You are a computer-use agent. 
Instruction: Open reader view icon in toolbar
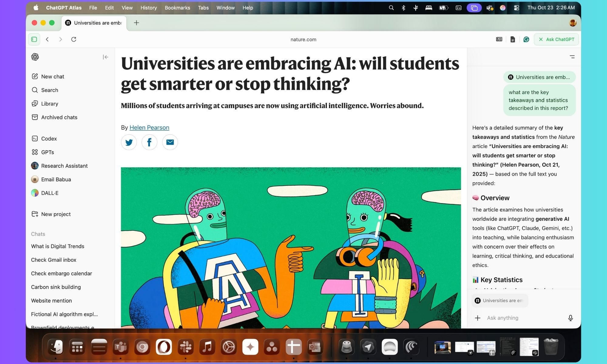[x=499, y=39]
